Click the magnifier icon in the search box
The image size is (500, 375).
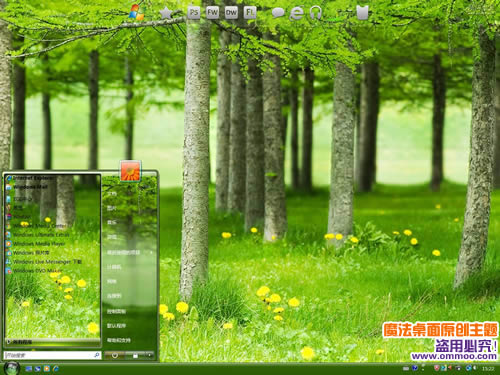tap(96, 355)
